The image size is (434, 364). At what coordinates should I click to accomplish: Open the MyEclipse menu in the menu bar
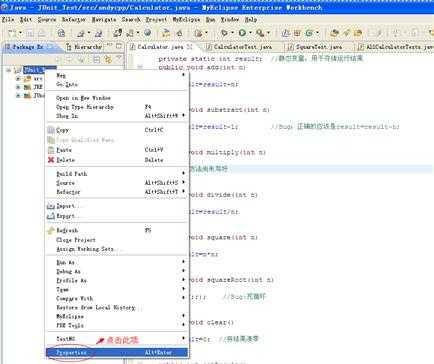(186, 20)
